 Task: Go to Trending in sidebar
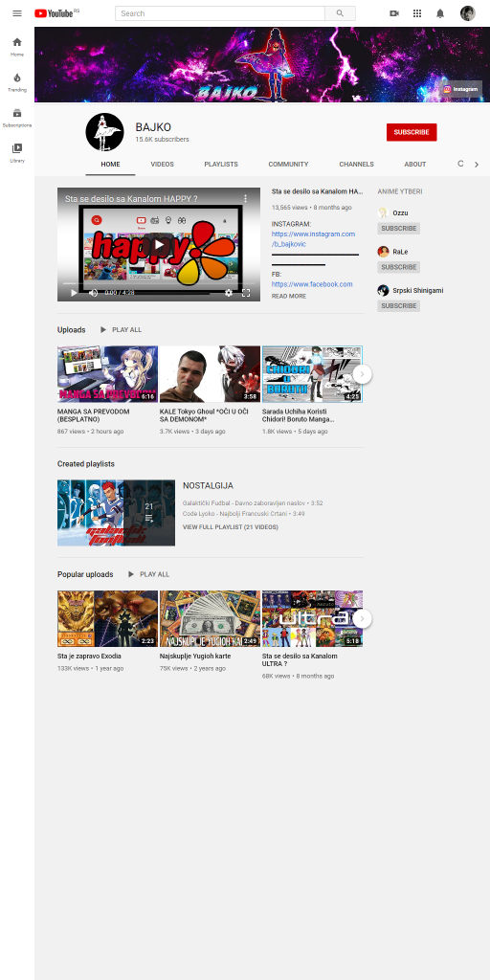[x=17, y=82]
